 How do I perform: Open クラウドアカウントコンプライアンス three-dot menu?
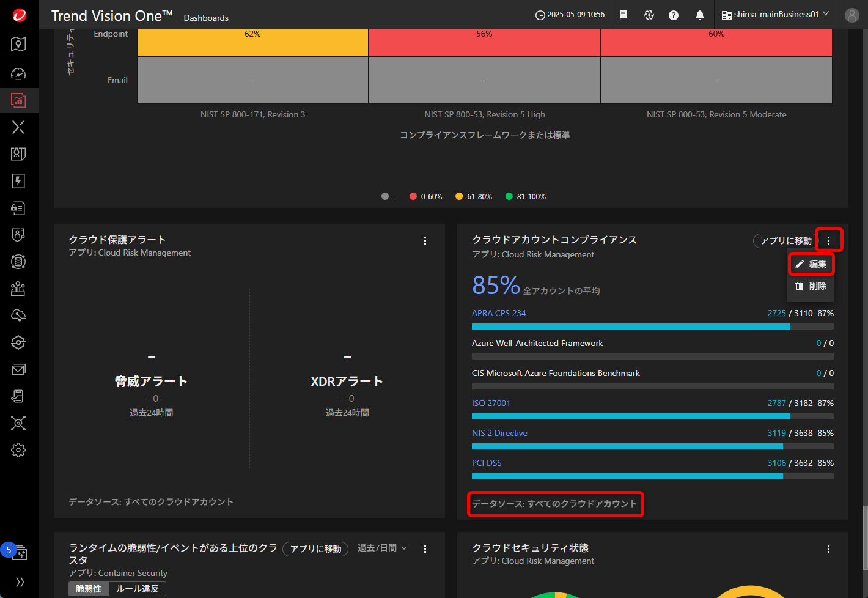pyautogui.click(x=829, y=240)
